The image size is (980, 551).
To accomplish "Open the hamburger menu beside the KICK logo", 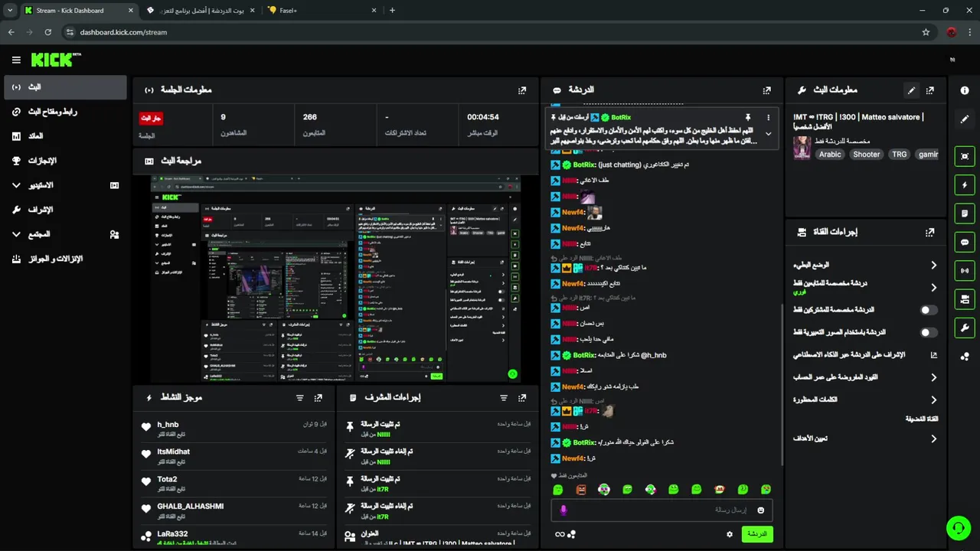I will point(16,60).
